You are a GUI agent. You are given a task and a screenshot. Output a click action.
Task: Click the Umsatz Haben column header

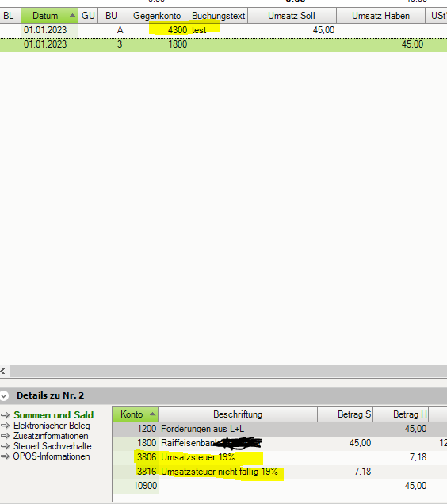(x=380, y=16)
